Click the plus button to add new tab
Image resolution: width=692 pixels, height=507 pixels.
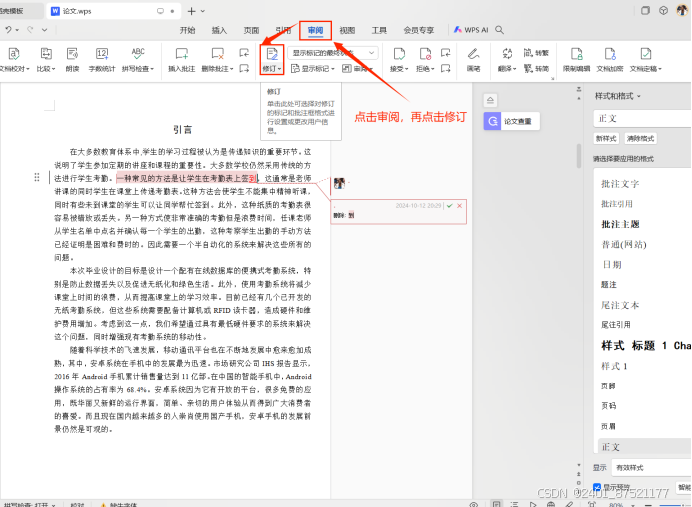(x=191, y=11)
